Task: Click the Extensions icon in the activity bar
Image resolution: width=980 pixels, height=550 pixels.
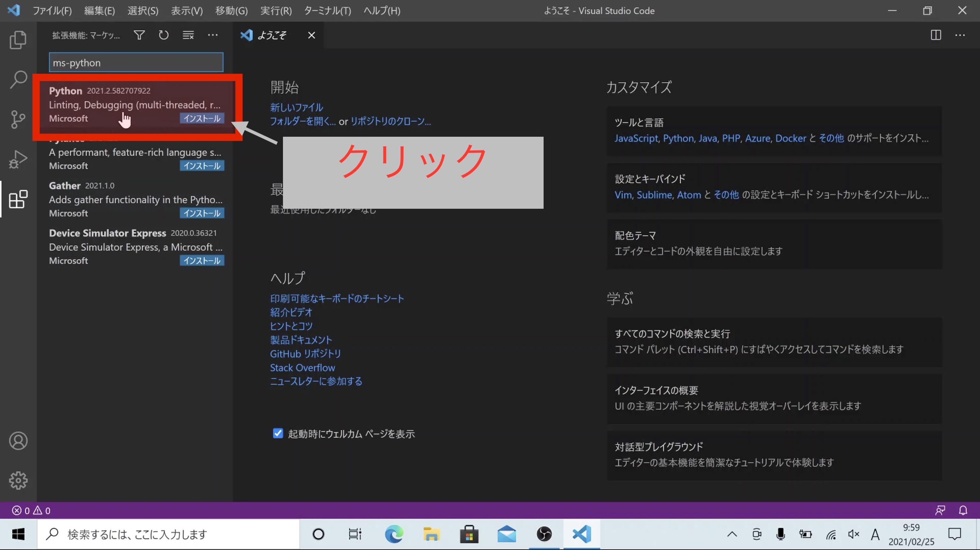Action: pyautogui.click(x=18, y=199)
